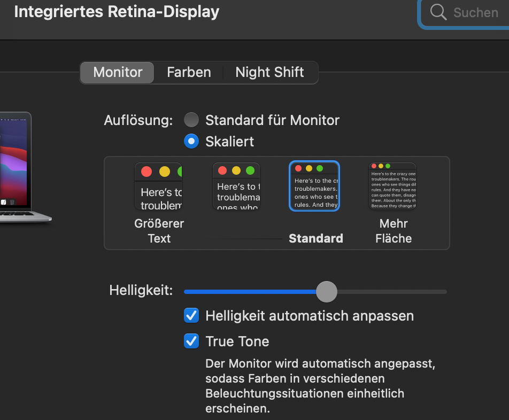Pick the Größerer Text resolution thumbnail
509x420 pixels.
[x=158, y=186]
